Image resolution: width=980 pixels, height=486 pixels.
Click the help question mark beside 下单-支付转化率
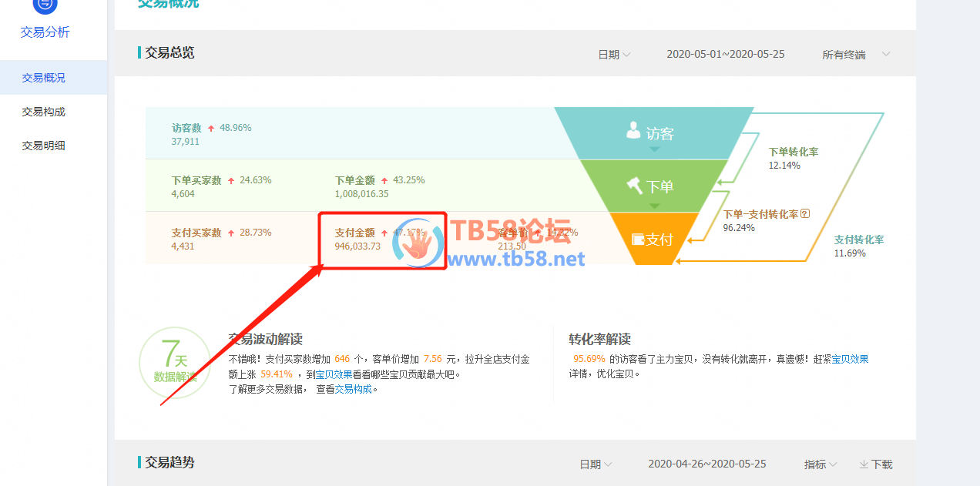tap(805, 214)
